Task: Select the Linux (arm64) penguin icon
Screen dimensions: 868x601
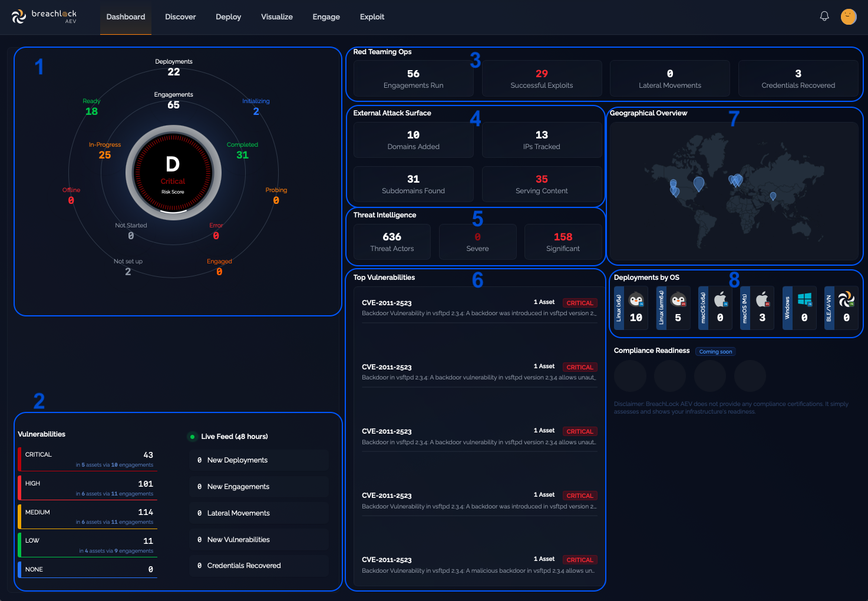Action: pyautogui.click(x=678, y=300)
